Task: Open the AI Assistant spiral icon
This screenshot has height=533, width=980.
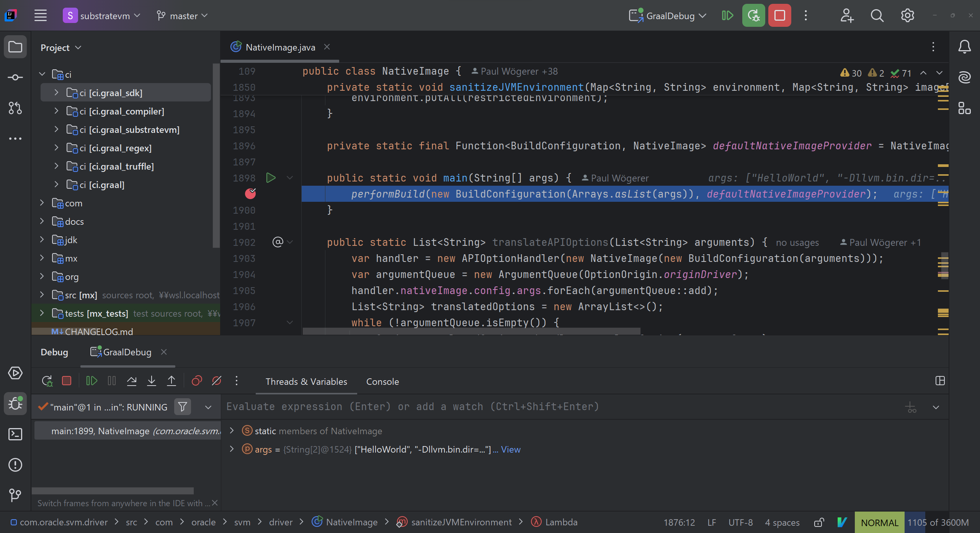Action: 965,77
